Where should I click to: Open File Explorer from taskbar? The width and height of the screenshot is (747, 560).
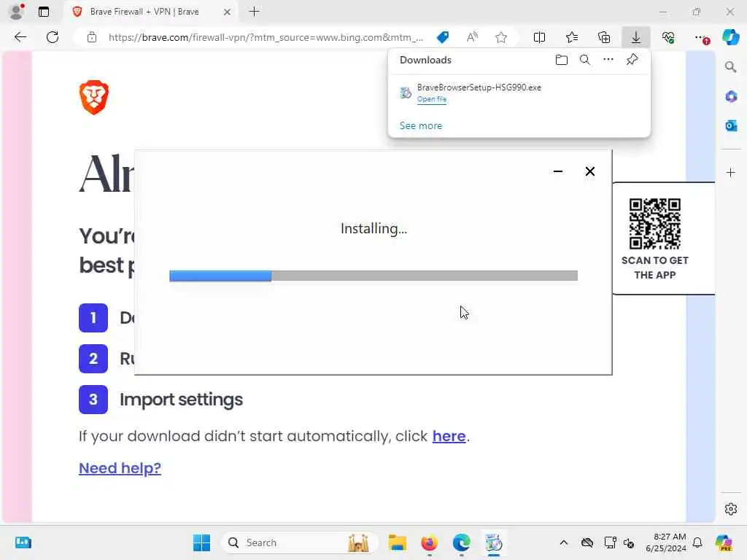pos(397,542)
